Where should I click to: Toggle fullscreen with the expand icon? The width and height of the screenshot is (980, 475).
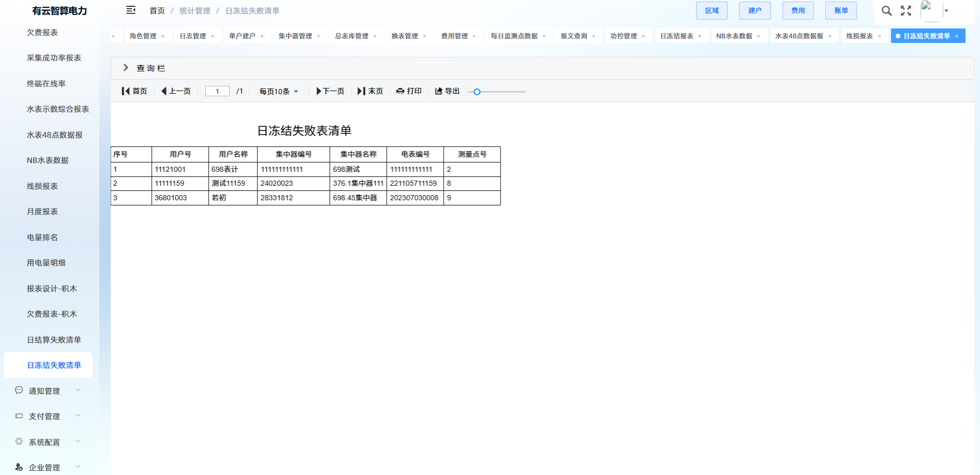[906, 11]
